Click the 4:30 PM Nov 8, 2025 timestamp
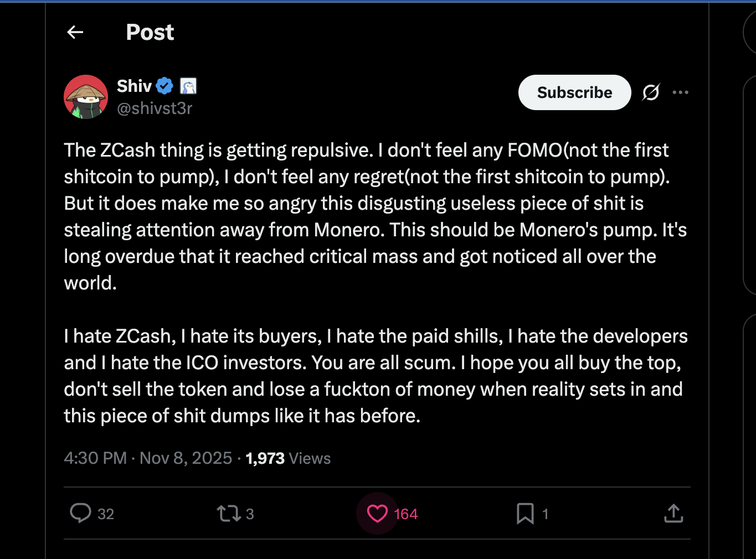This screenshot has height=559, width=756. coord(148,458)
